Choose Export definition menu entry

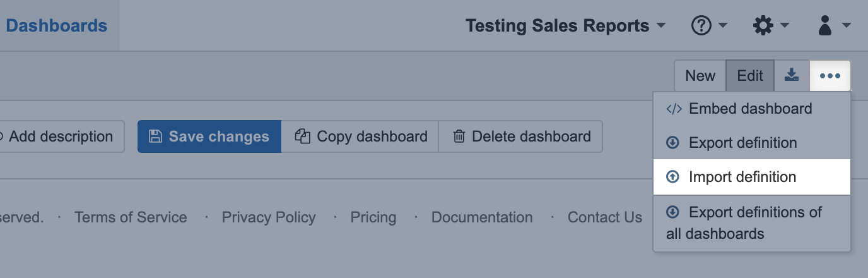pyautogui.click(x=742, y=143)
